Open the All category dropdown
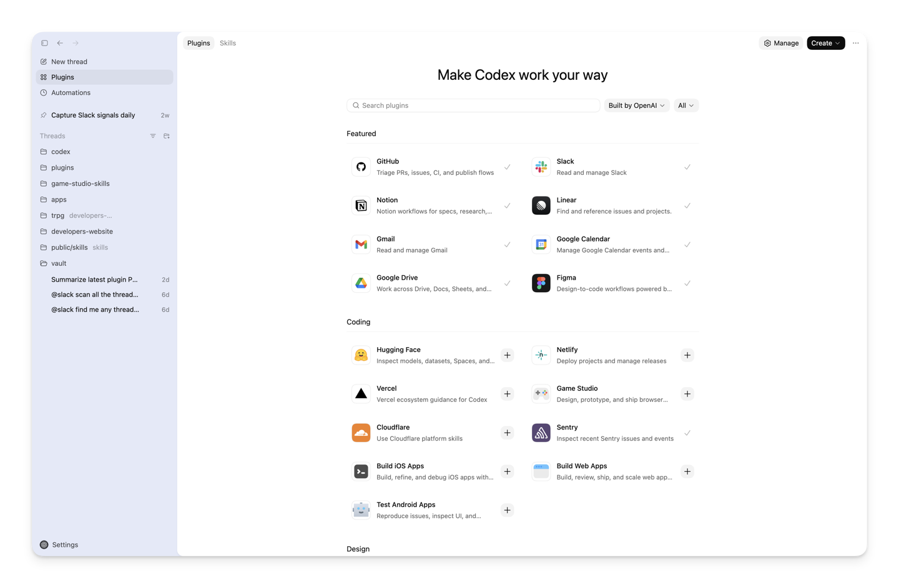Screen dimensions: 899x588 [x=685, y=105]
